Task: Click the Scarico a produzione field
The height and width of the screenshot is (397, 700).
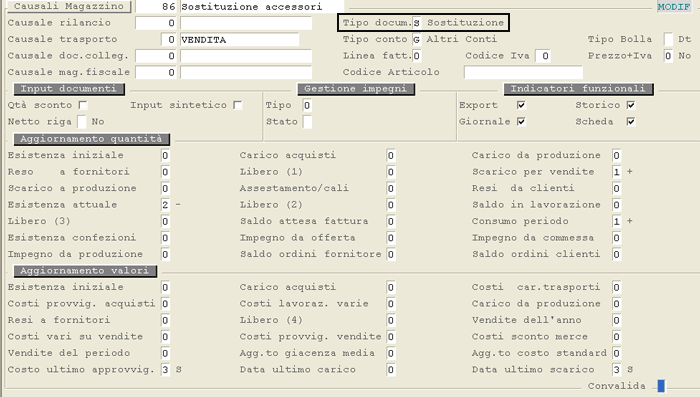Action: click(x=165, y=188)
